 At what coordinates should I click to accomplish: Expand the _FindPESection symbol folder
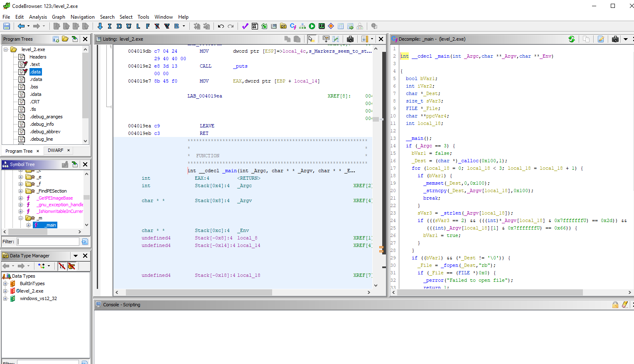tap(21, 191)
